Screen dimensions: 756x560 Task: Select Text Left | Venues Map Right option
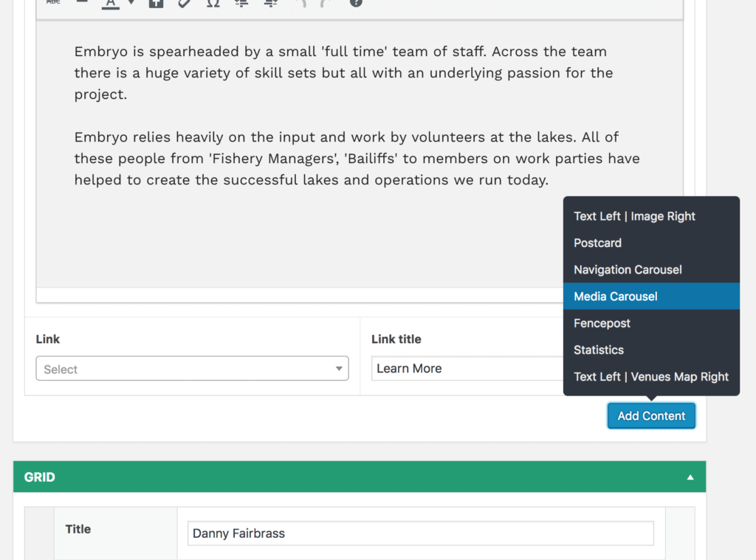[650, 376]
